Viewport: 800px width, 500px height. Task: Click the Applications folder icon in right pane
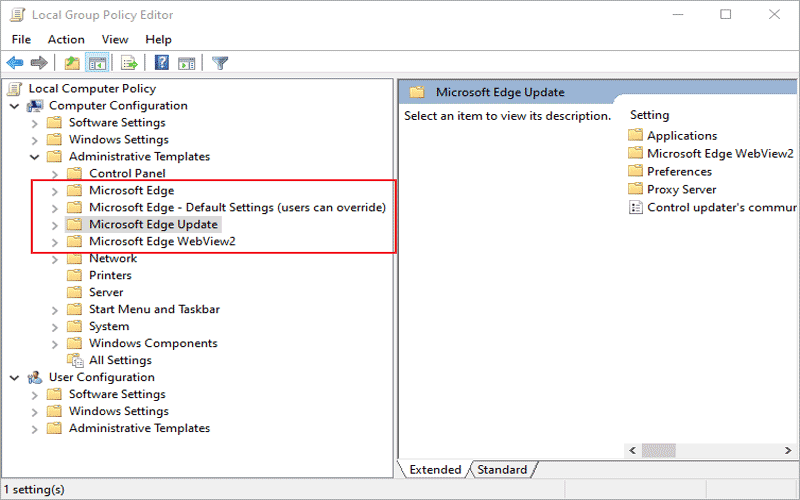[635, 135]
